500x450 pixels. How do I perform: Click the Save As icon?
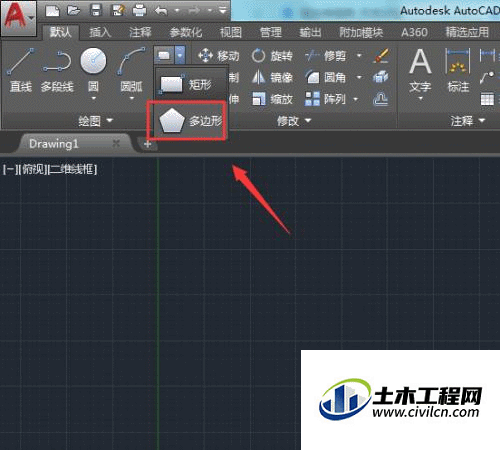[x=118, y=11]
